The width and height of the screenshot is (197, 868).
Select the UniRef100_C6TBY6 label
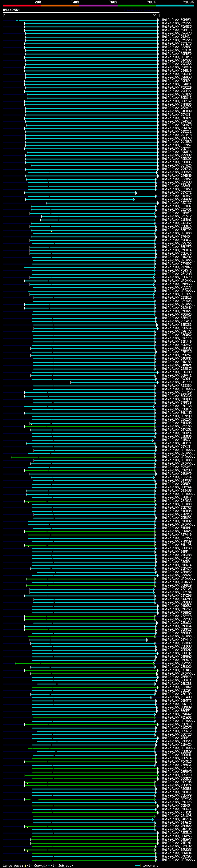point(177,57)
